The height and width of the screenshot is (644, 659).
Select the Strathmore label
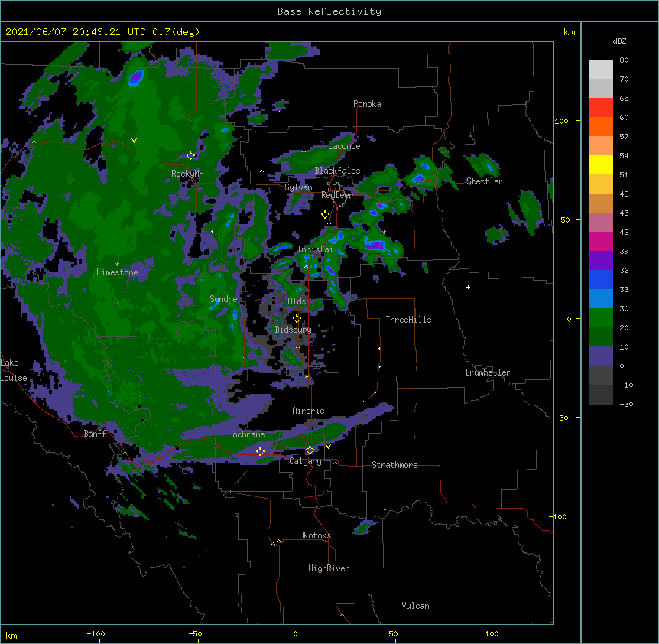394,465
